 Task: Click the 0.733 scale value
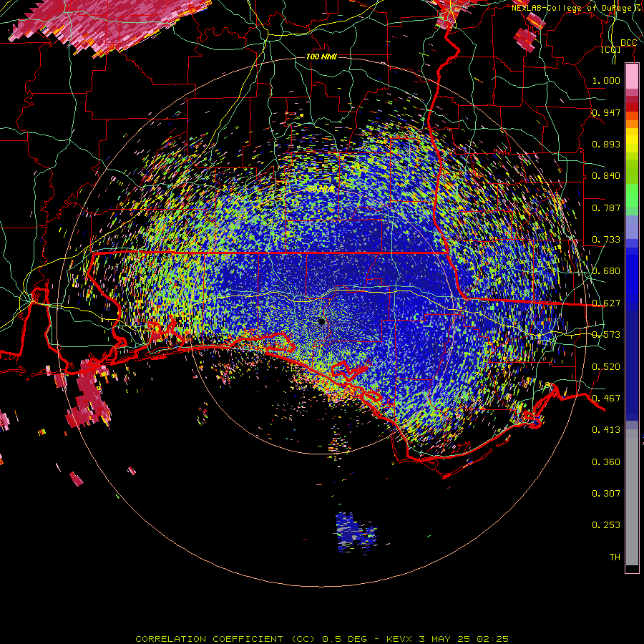606,240
